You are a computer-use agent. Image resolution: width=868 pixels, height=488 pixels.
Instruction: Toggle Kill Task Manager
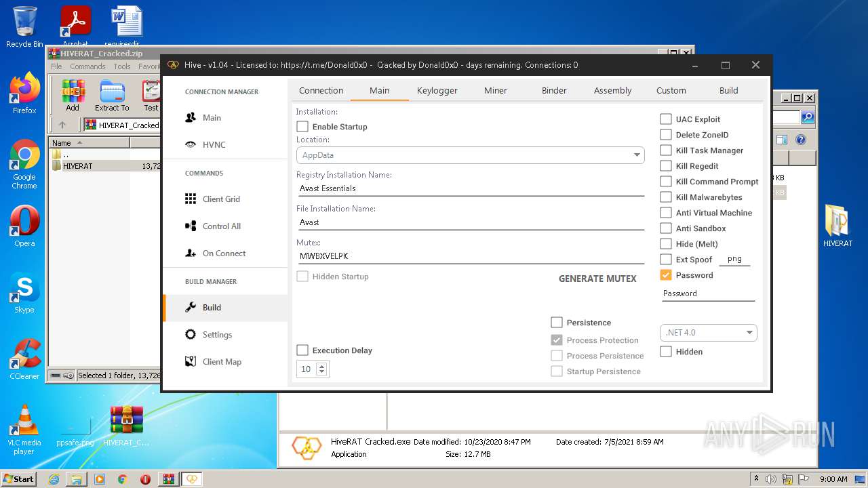pyautogui.click(x=666, y=150)
